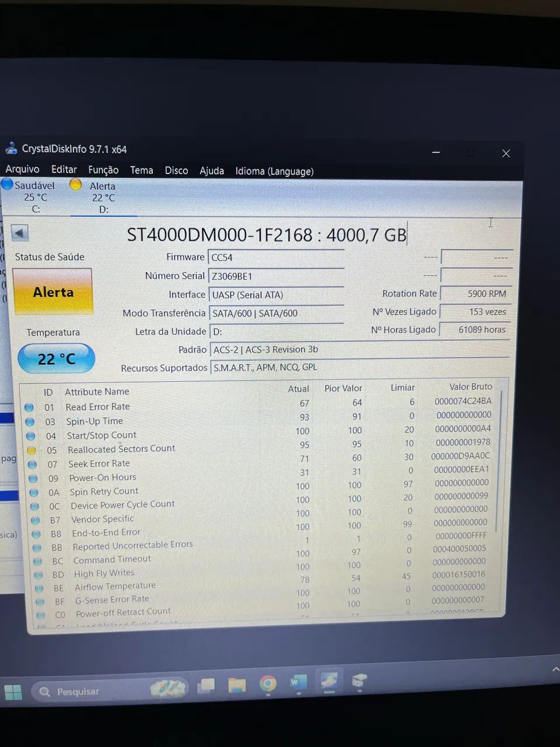Click the CrystalDiskInfo title bar app icon
This screenshot has height=747, width=560.
(x=10, y=148)
